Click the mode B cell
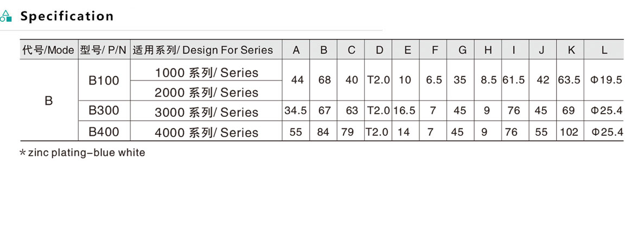 coord(48,101)
